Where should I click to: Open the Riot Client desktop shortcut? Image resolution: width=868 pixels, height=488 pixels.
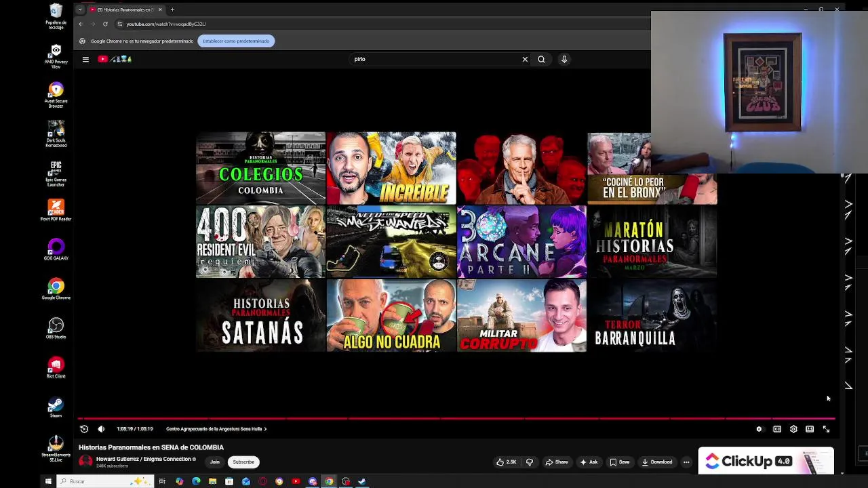tap(56, 367)
